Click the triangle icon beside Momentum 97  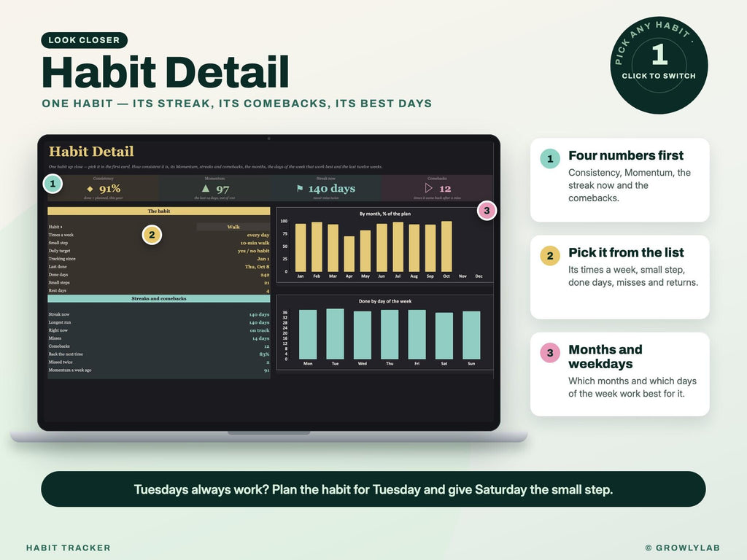205,188
